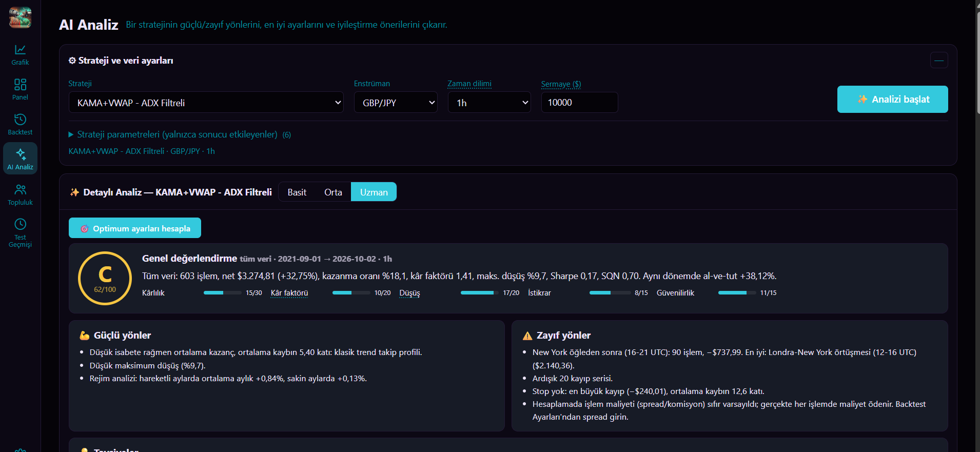Screen dimensions: 980x452
Task: Click the Düşüş underlined label
Action: click(409, 293)
